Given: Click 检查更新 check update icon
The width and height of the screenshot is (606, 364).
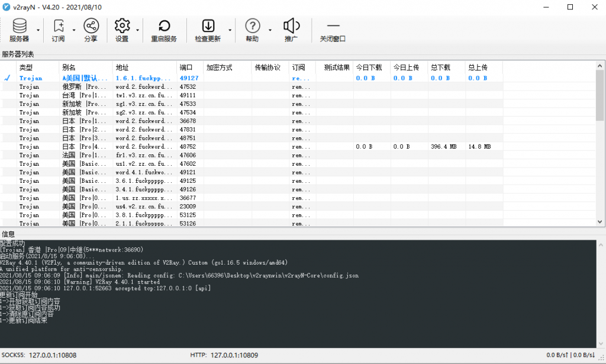Looking at the screenshot, I should [208, 26].
